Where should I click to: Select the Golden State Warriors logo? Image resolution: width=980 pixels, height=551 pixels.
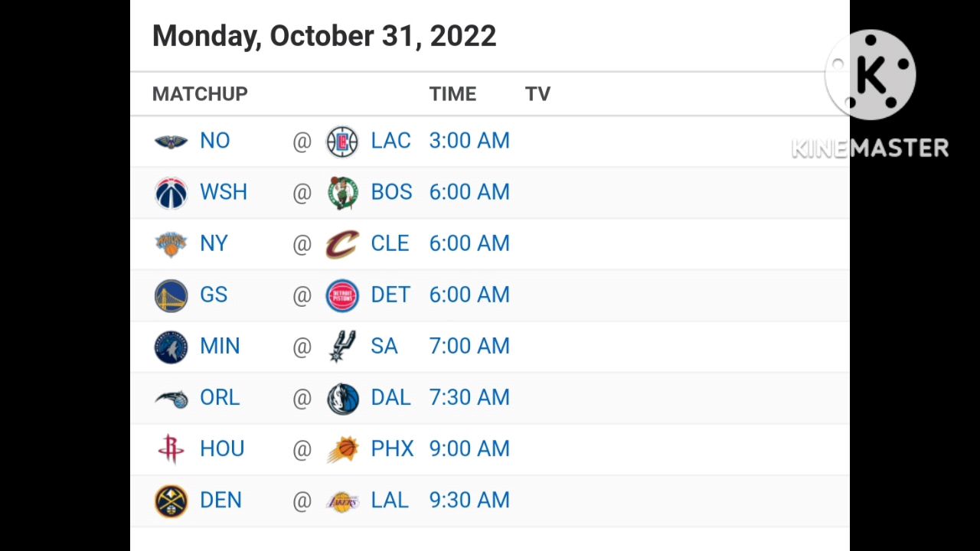(x=171, y=295)
